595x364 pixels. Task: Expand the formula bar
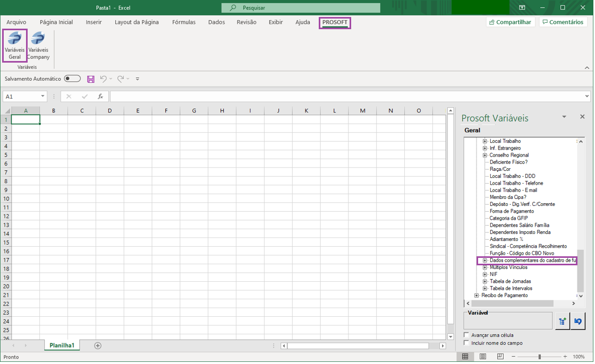coord(587,97)
